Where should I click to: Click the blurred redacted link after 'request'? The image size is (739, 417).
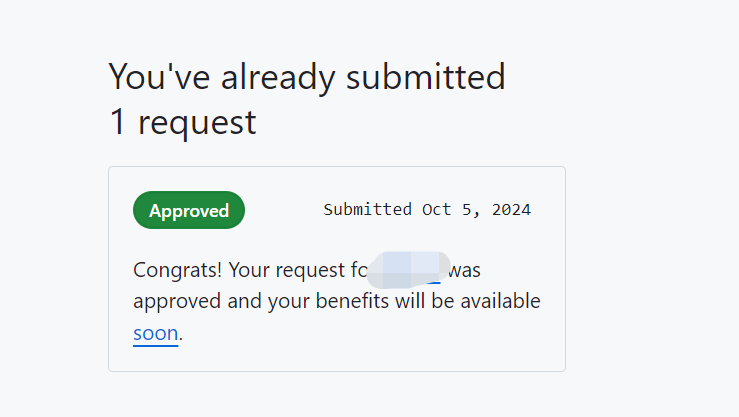click(408, 270)
